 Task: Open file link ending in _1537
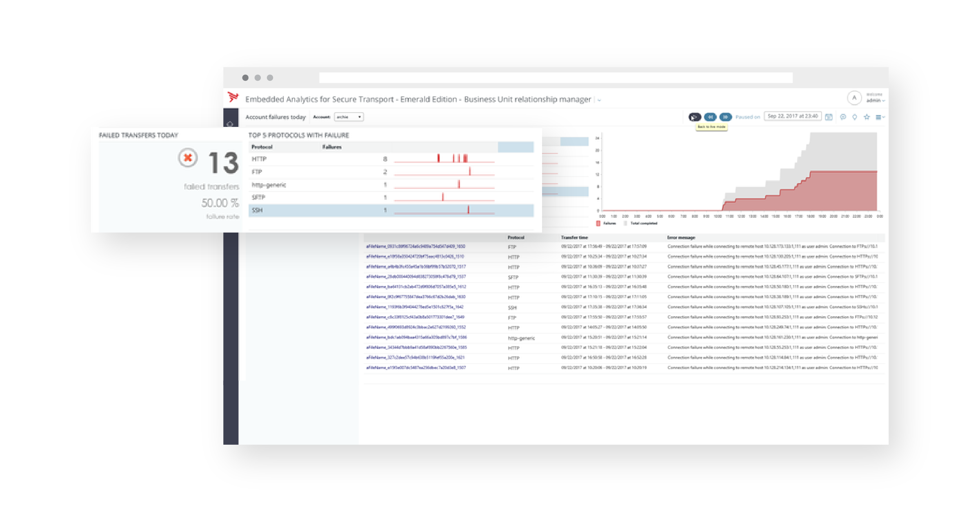(x=416, y=277)
